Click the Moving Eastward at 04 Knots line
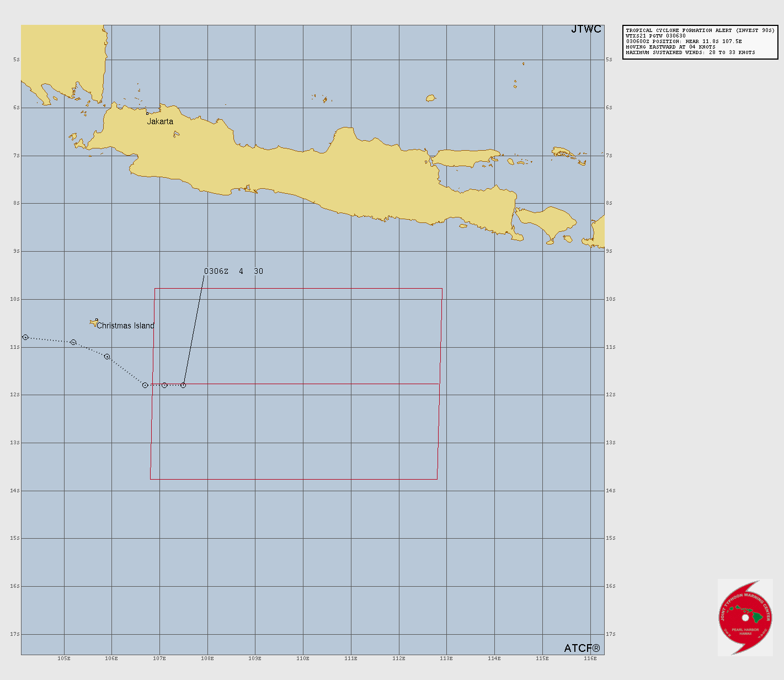The height and width of the screenshot is (680, 784). click(670, 47)
